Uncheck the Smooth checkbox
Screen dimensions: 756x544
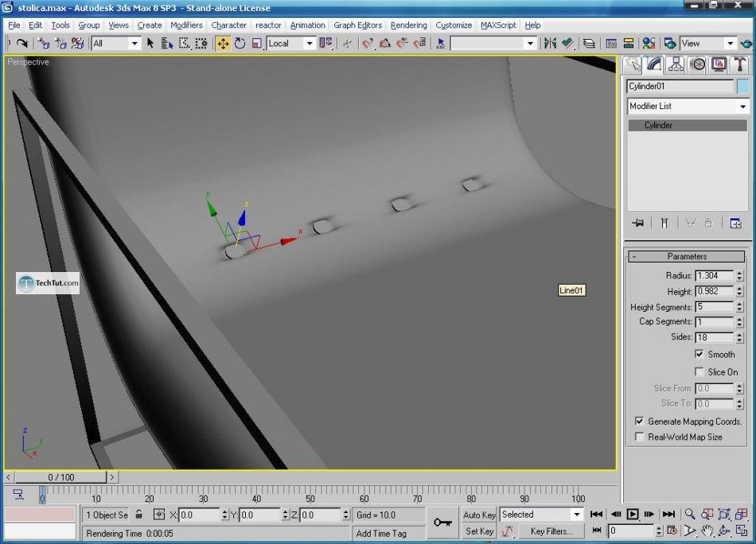coord(699,354)
